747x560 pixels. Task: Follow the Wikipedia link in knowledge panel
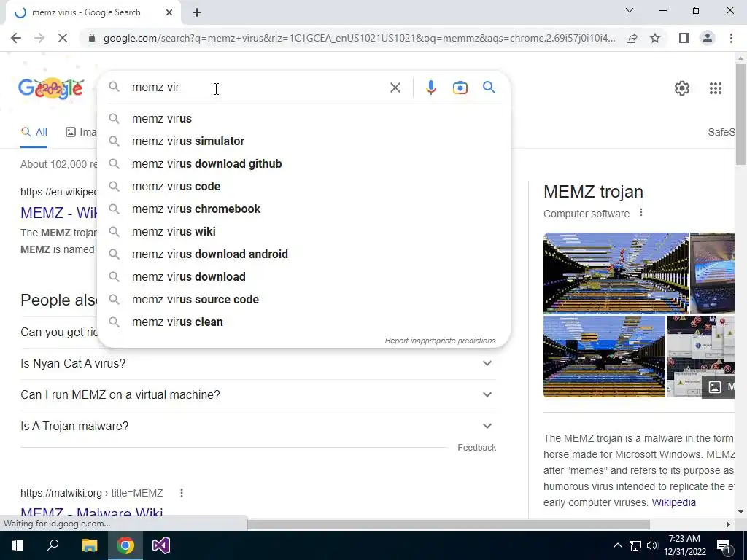point(673,502)
